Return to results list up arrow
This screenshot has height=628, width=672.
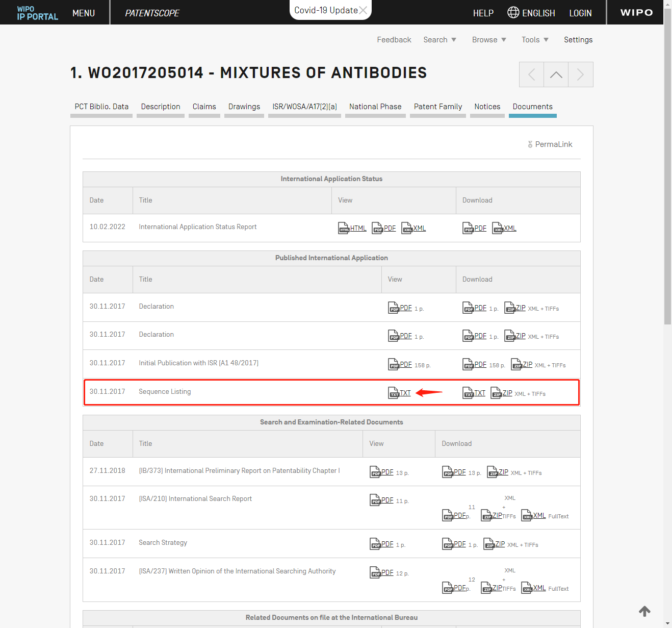coord(556,75)
